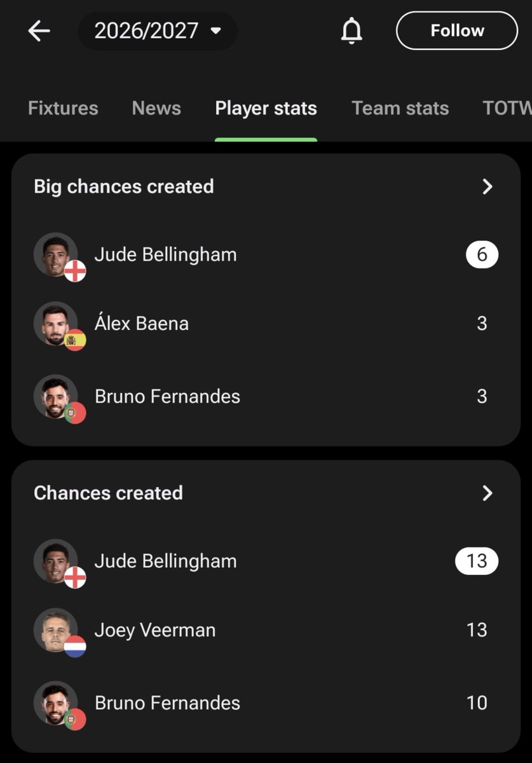Open the Chances created heading

pyautogui.click(x=108, y=493)
